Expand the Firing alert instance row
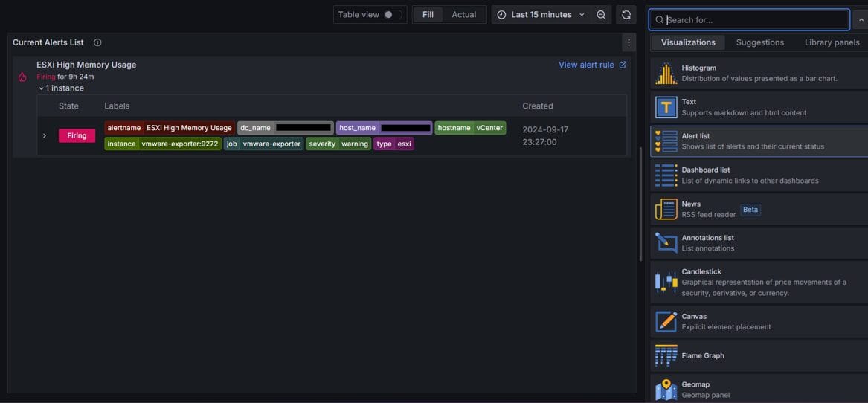Viewport: 868px width, 403px height. pyautogui.click(x=45, y=135)
